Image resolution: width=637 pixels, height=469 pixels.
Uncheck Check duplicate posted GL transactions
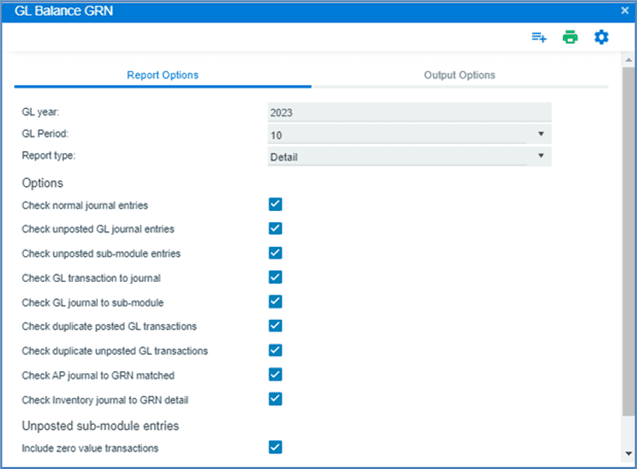coord(276,326)
